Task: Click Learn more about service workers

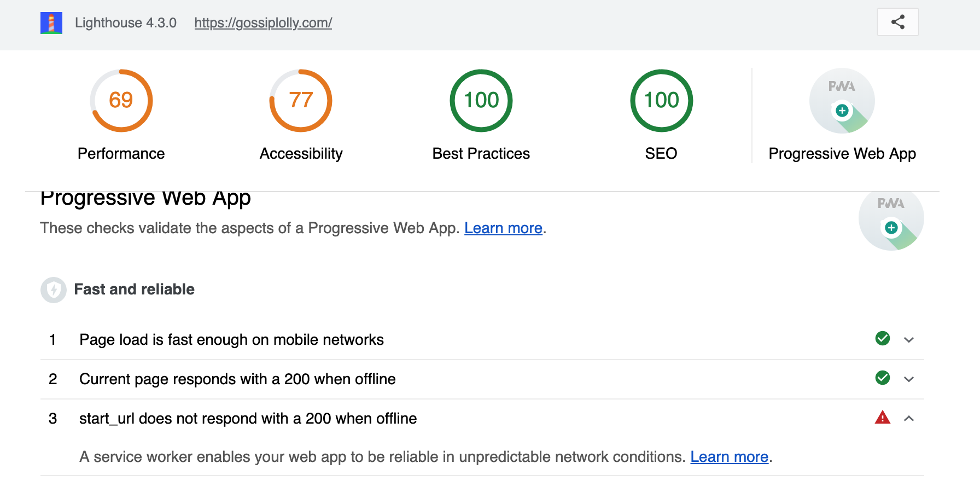Action: pos(729,456)
